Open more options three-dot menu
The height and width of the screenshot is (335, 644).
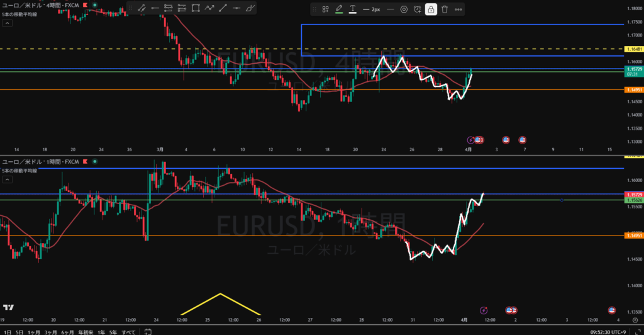[x=458, y=9]
